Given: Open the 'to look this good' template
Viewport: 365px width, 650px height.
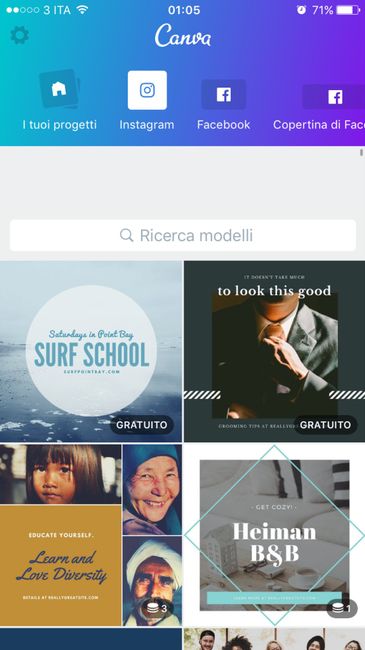Looking at the screenshot, I should click(x=275, y=351).
